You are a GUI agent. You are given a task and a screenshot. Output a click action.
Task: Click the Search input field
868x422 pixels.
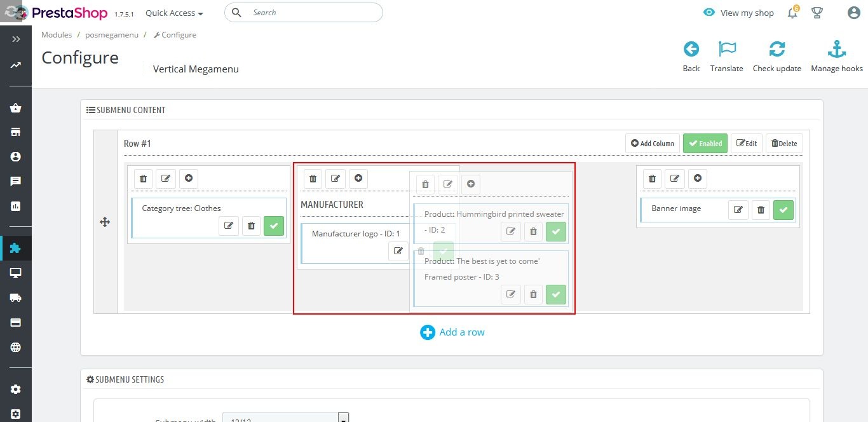[311, 13]
